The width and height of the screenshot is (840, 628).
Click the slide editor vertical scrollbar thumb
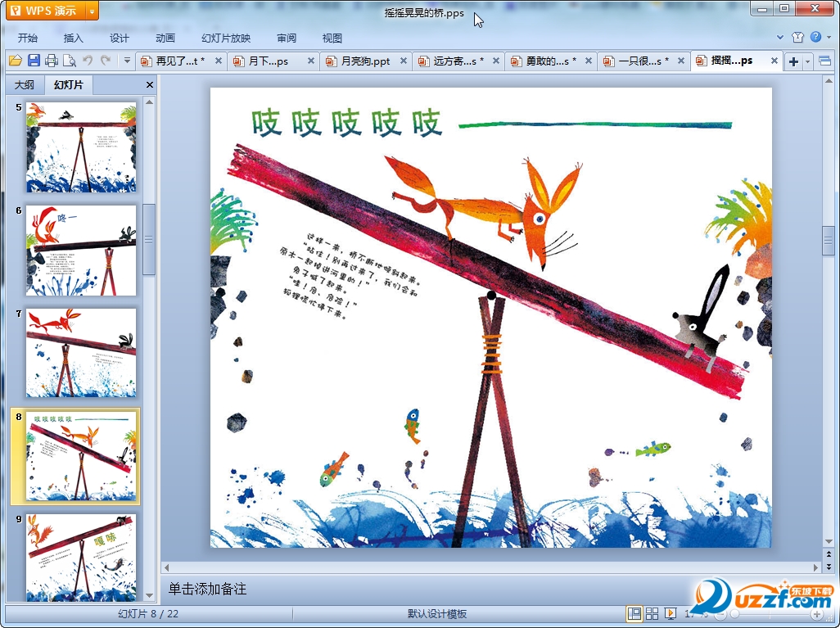pos(829,240)
